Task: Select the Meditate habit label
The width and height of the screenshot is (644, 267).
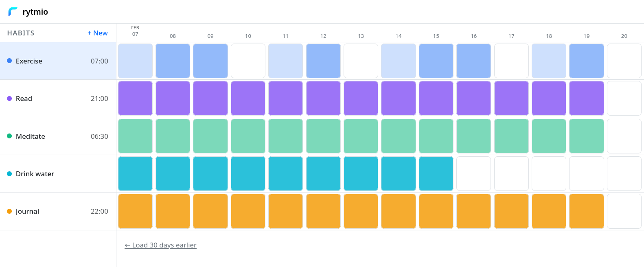Action: tap(31, 136)
